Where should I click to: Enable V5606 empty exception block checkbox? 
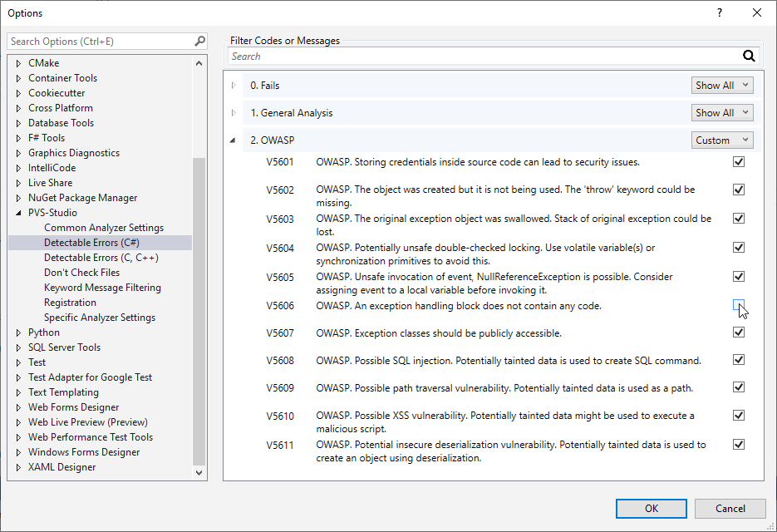[738, 305]
